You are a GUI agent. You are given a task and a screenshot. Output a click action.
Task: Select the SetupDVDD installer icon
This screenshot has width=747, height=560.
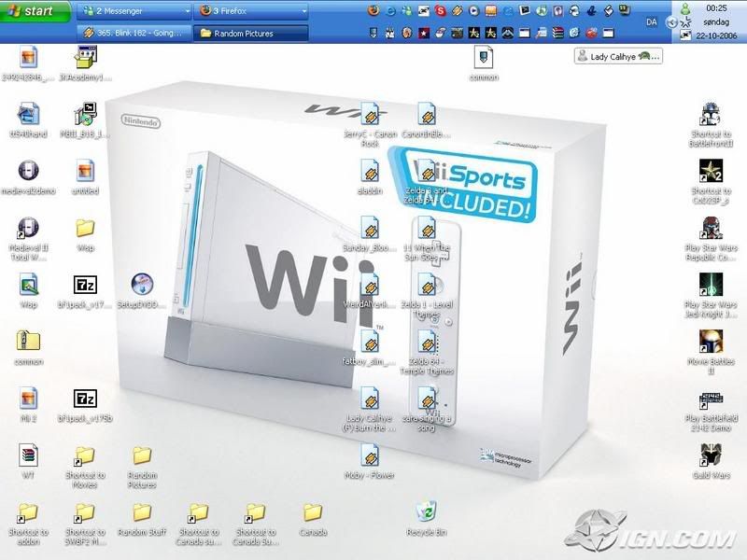142,291
